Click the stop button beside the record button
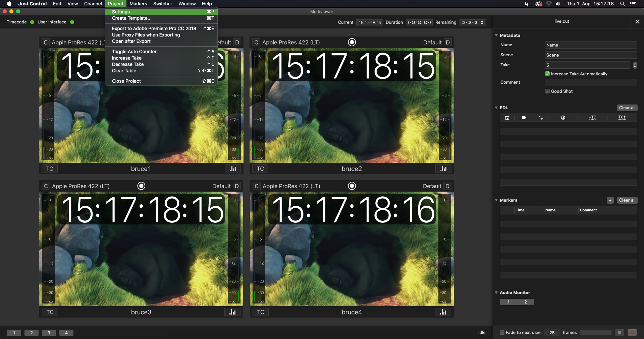Screen dimensions: 644x339 619,333
